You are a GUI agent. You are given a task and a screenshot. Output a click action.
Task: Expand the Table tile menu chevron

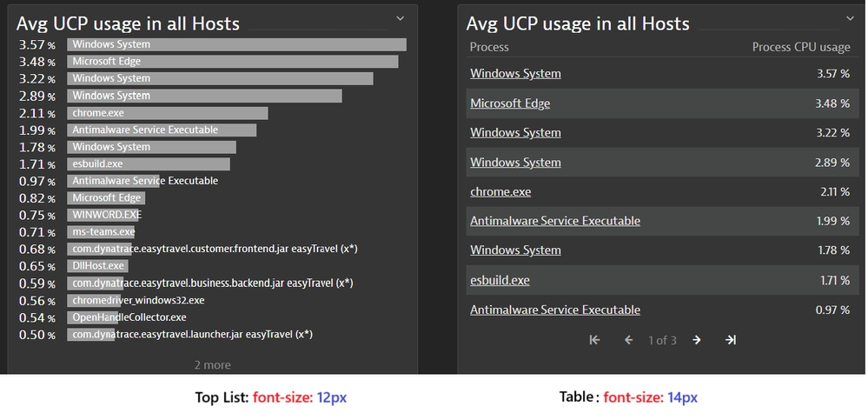[851, 17]
